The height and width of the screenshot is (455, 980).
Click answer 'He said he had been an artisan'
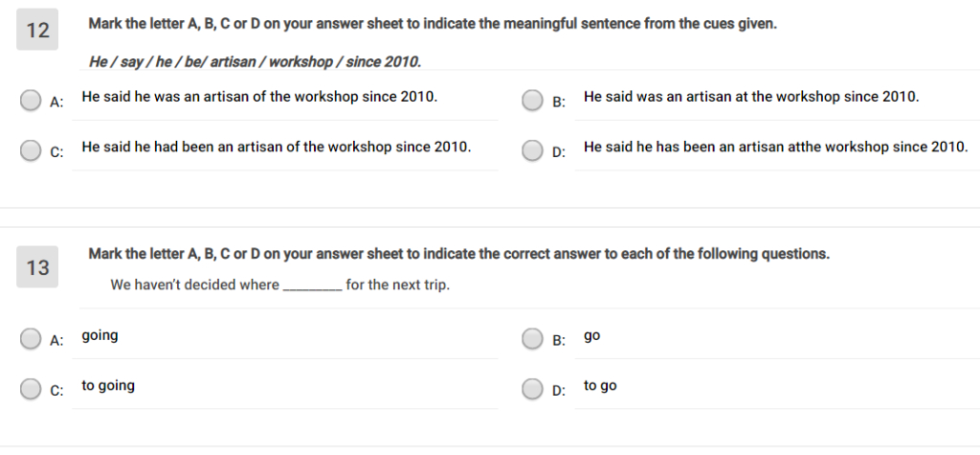(277, 148)
